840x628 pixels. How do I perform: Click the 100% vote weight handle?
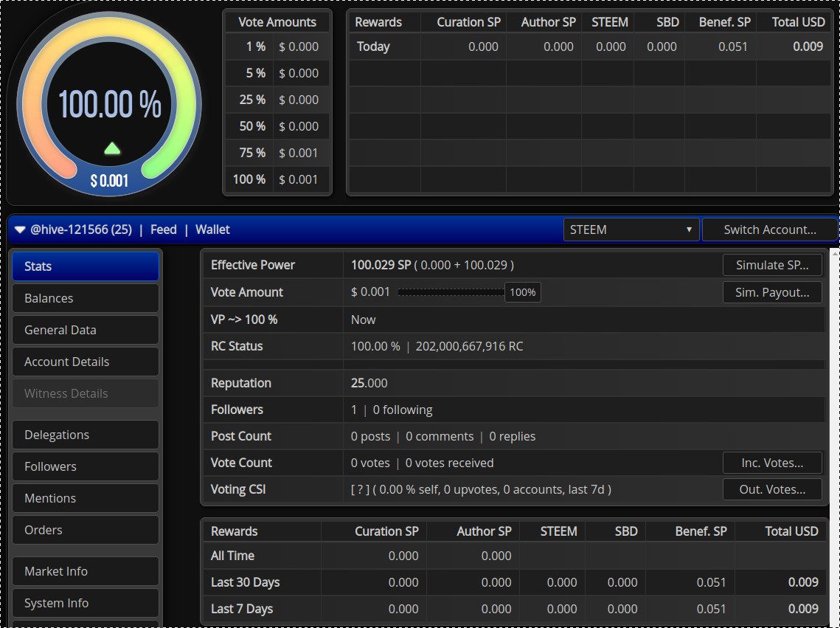pyautogui.click(x=522, y=292)
